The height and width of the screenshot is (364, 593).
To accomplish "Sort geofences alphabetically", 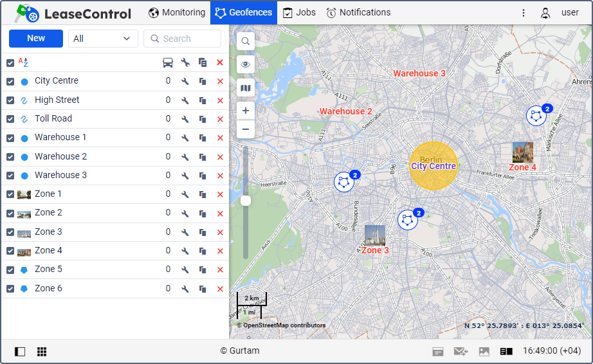I will coord(23,62).
